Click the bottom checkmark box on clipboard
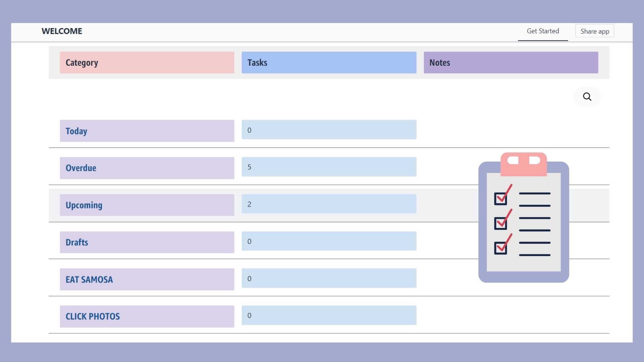Image resolution: width=644 pixels, height=362 pixels. (500, 248)
